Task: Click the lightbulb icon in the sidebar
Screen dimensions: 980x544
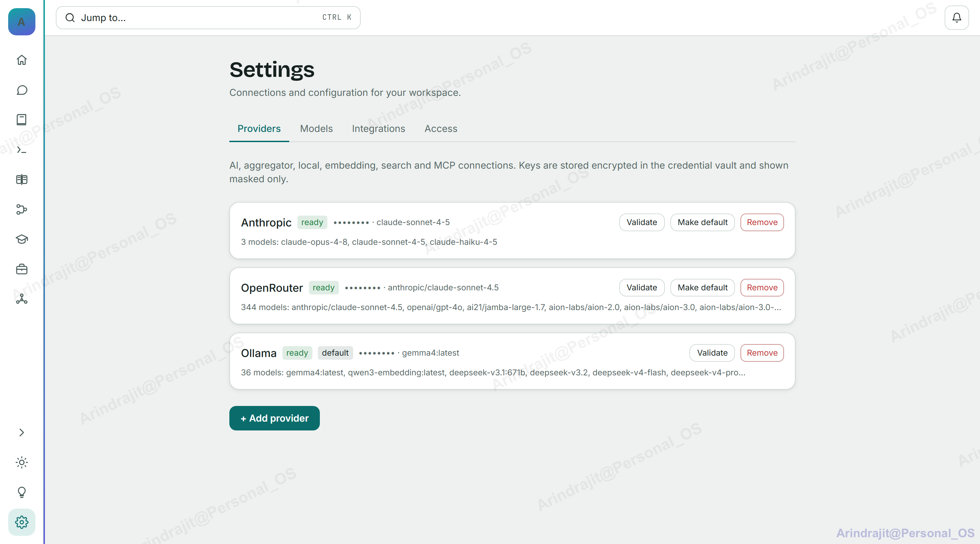Action: 22,492
